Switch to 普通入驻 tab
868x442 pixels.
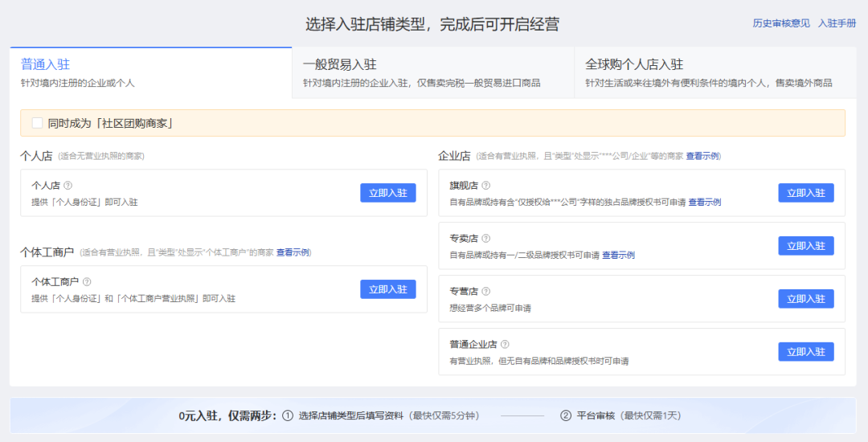150,73
